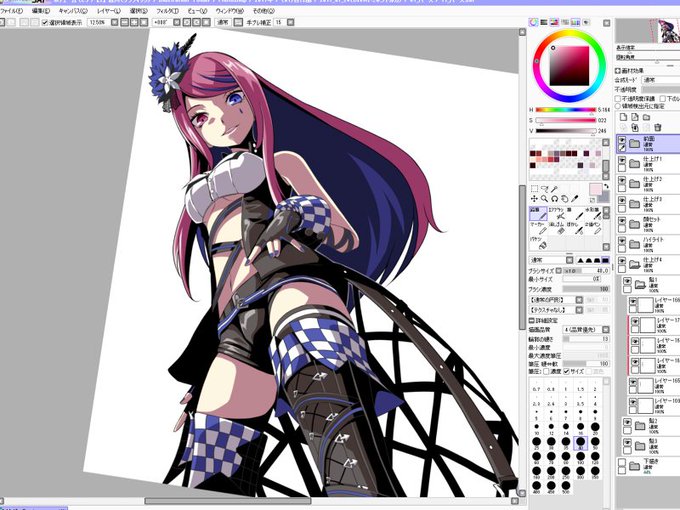This screenshot has width=680, height=510.
Task: Select the Watercolor (水彩筆) brush
Action: (x=593, y=213)
